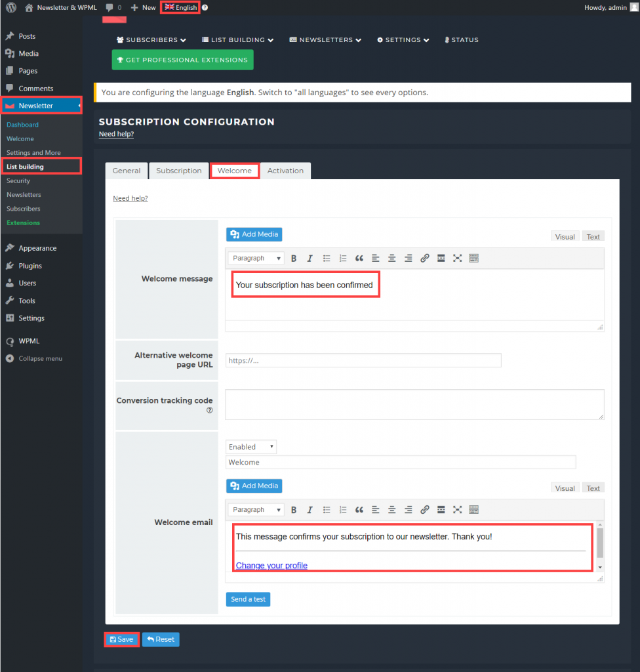Toggle toolbar in Welcome email editor

tap(474, 509)
